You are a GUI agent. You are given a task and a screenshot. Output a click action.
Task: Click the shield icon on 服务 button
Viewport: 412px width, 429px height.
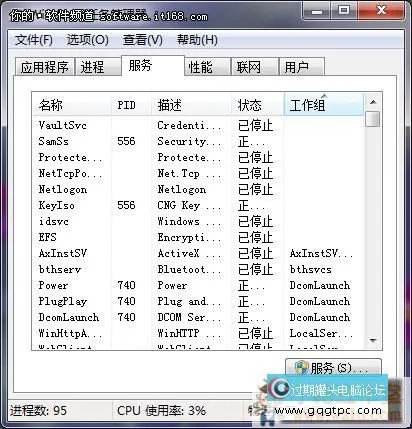tap(302, 368)
